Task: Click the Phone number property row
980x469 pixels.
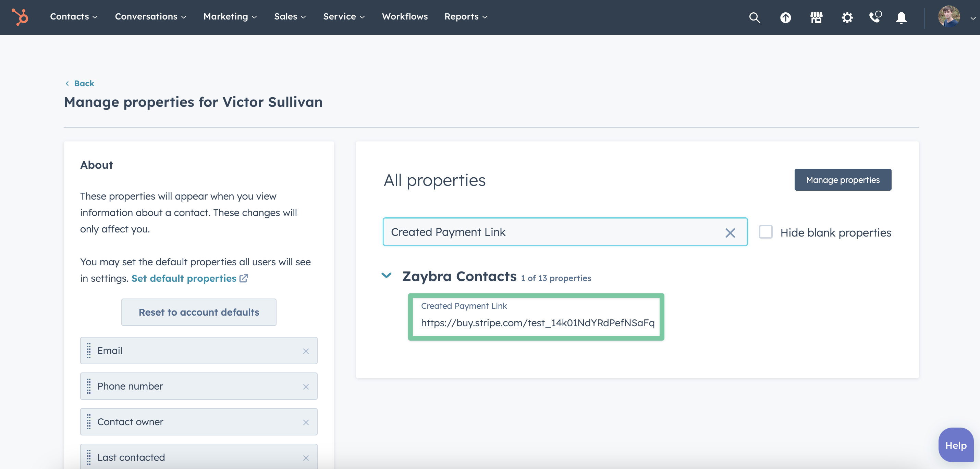Action: point(199,386)
